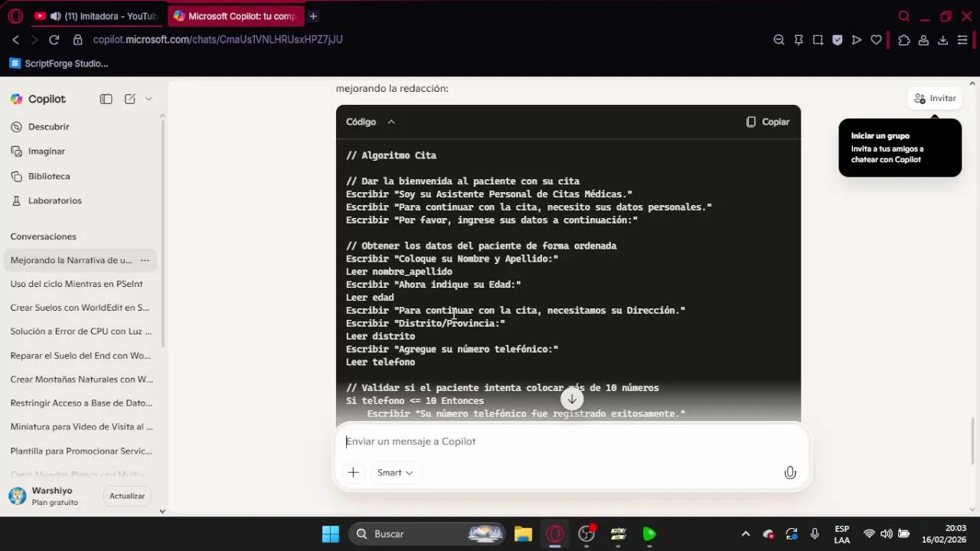The height and width of the screenshot is (551, 980).
Task: Open conversation Crear Suelos con WorldEdit
Action: (x=80, y=308)
